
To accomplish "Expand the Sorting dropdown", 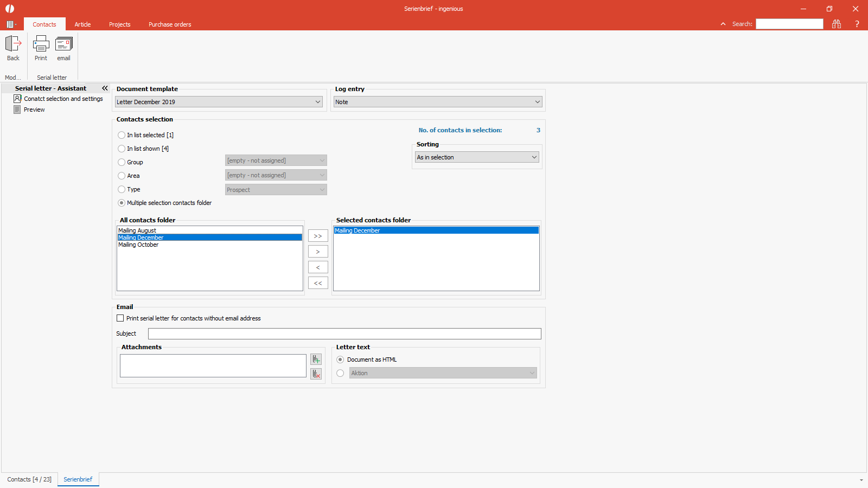I will [x=477, y=157].
